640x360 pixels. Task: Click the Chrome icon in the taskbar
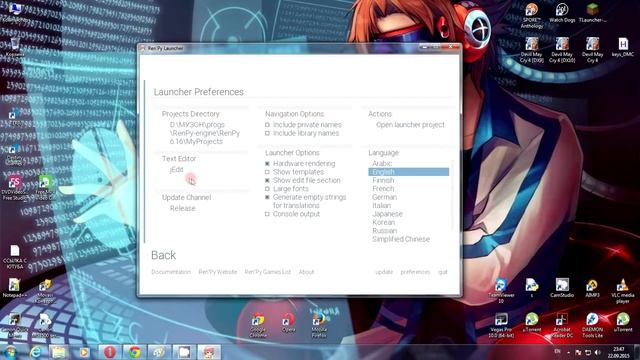coord(135,352)
